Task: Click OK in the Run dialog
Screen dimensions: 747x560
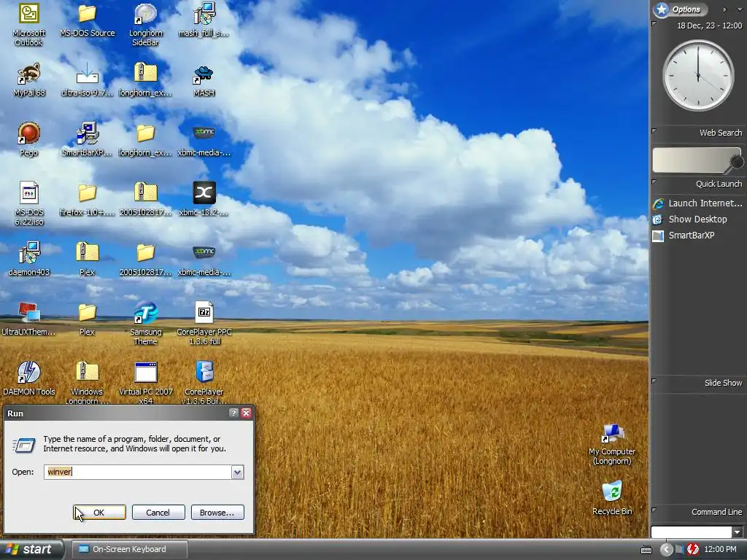Action: pyautogui.click(x=99, y=513)
